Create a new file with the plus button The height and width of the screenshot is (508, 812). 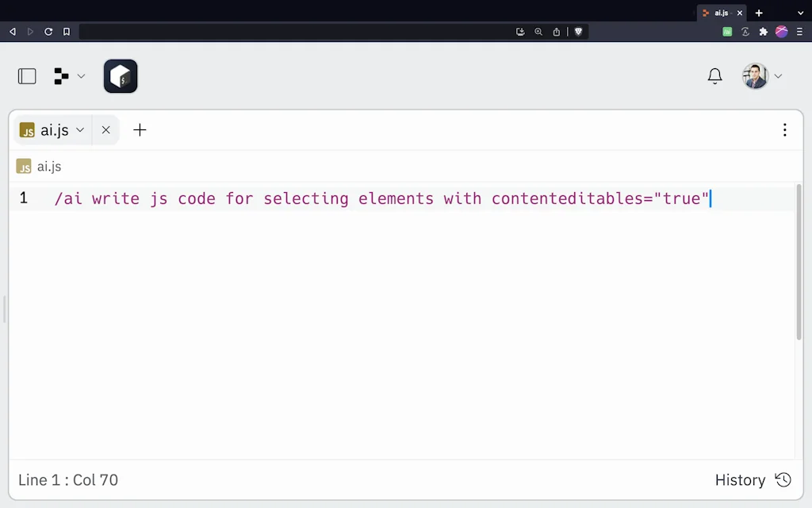pos(140,129)
